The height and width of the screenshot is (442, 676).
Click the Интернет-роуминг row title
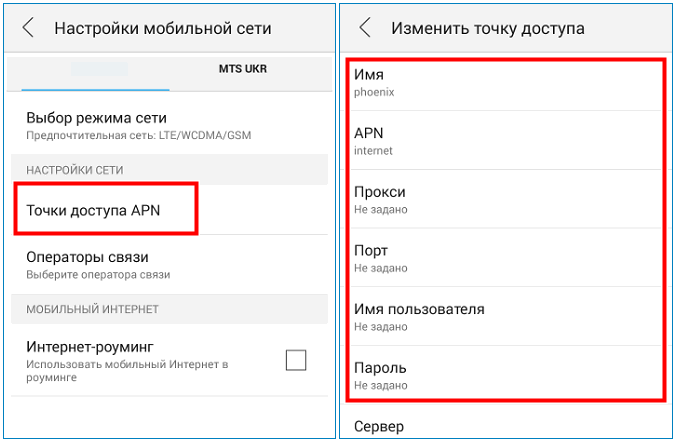pos(90,347)
